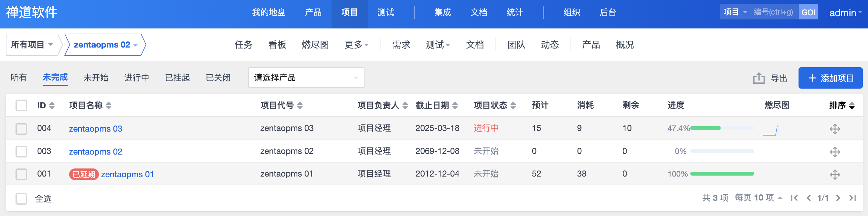
Task: Check the 全选 select-all checkbox
Action: pos(21,199)
